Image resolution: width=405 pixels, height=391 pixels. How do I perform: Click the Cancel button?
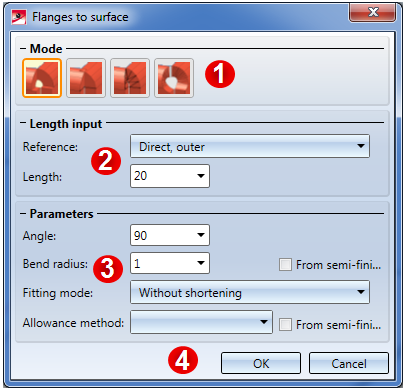point(349,363)
